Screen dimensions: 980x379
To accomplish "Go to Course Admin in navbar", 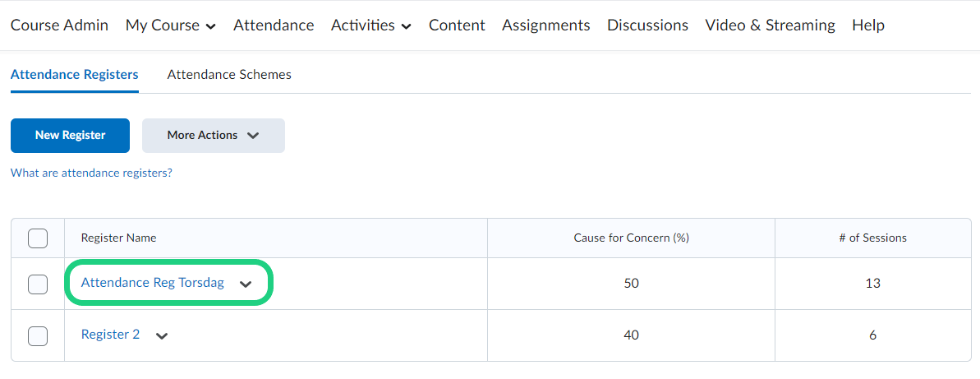I will tap(59, 25).
